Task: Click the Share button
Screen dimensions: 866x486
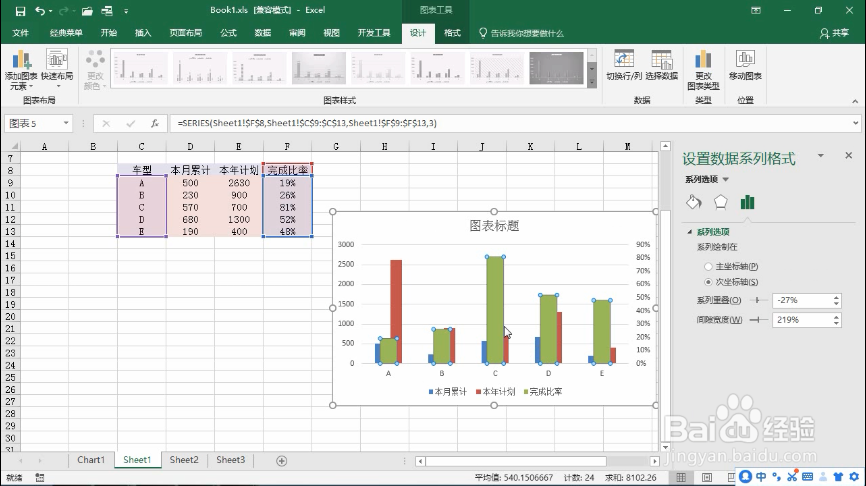Action: click(835, 33)
